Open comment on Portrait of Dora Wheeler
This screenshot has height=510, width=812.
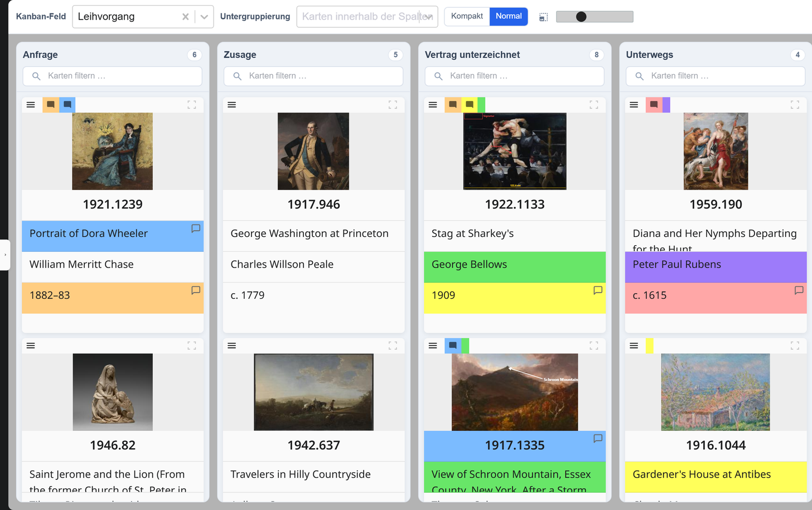click(x=196, y=229)
